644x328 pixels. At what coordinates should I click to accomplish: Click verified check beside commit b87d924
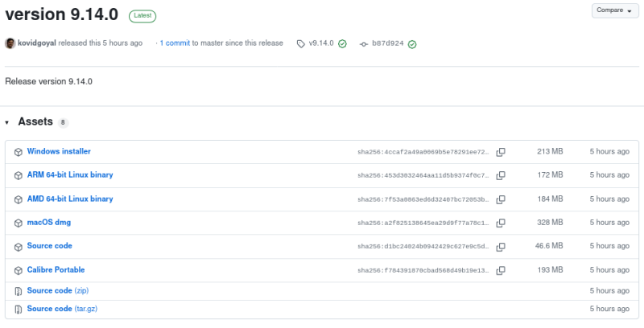coord(412,44)
